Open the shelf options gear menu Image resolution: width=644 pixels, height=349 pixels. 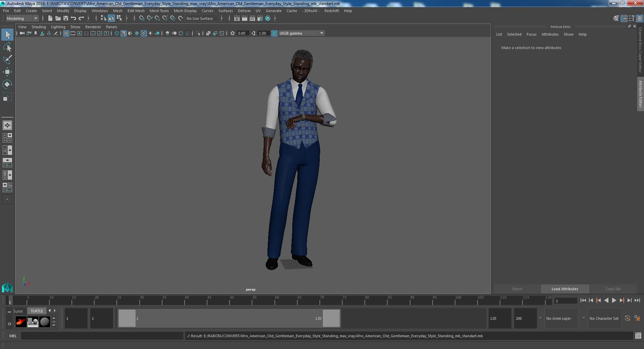[9, 324]
